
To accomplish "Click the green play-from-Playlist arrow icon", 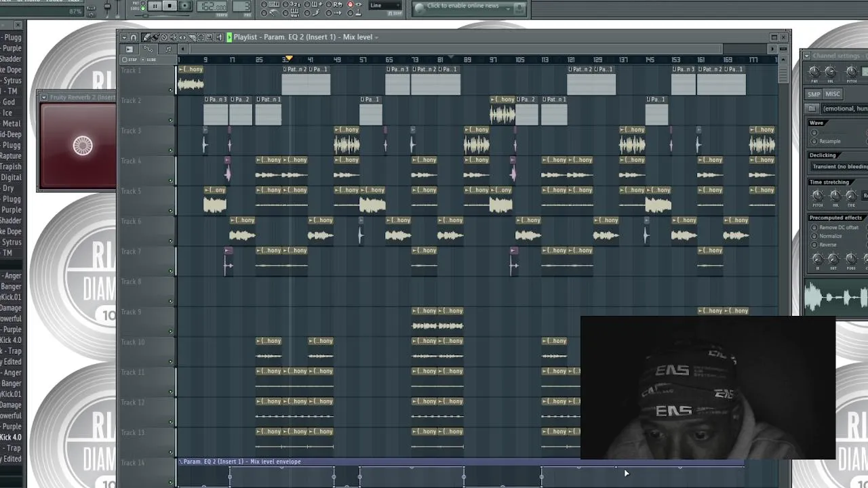I will click(x=229, y=37).
